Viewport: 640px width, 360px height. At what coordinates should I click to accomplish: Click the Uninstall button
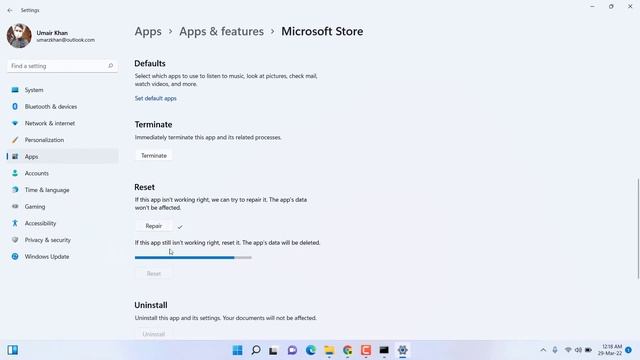154,334
